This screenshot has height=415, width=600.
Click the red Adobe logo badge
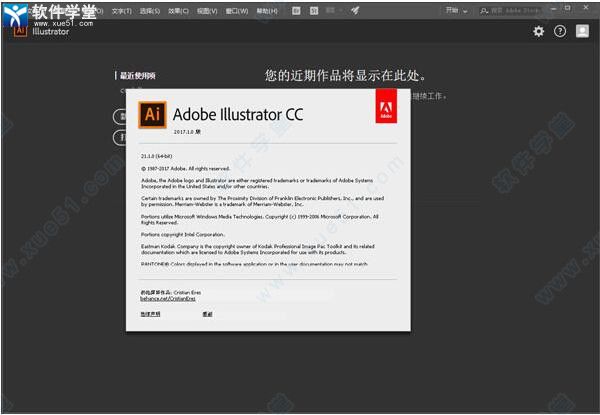point(386,106)
